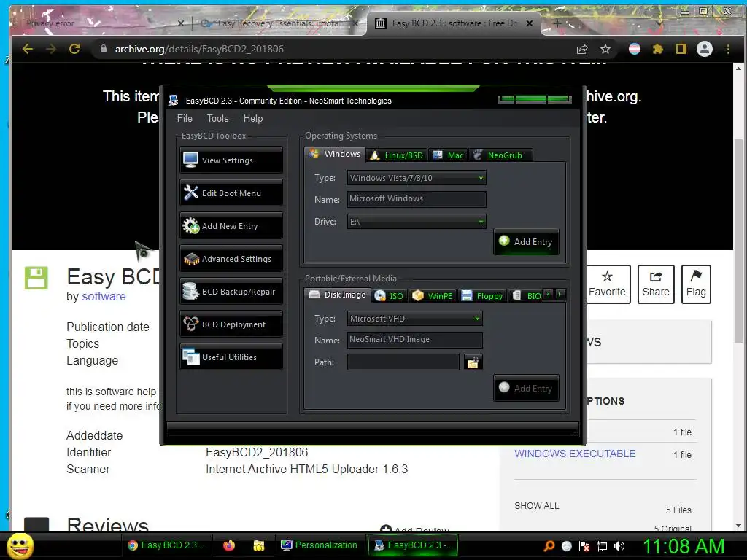Click the 11:08 AM taskbar clock
Viewport: 747px width, 560px height.
(684, 546)
